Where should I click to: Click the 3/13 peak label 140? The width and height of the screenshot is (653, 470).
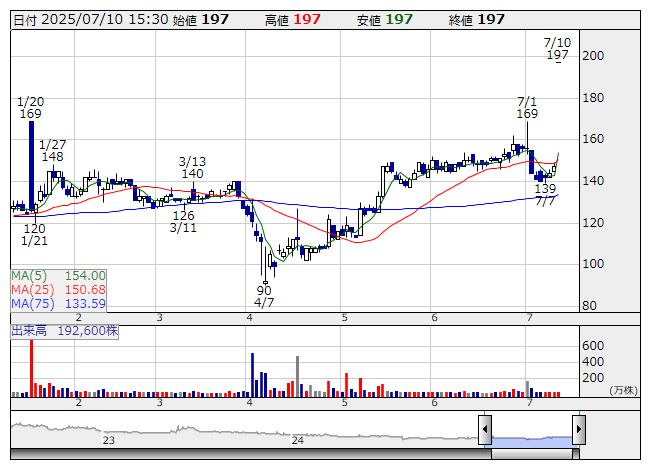(x=192, y=173)
